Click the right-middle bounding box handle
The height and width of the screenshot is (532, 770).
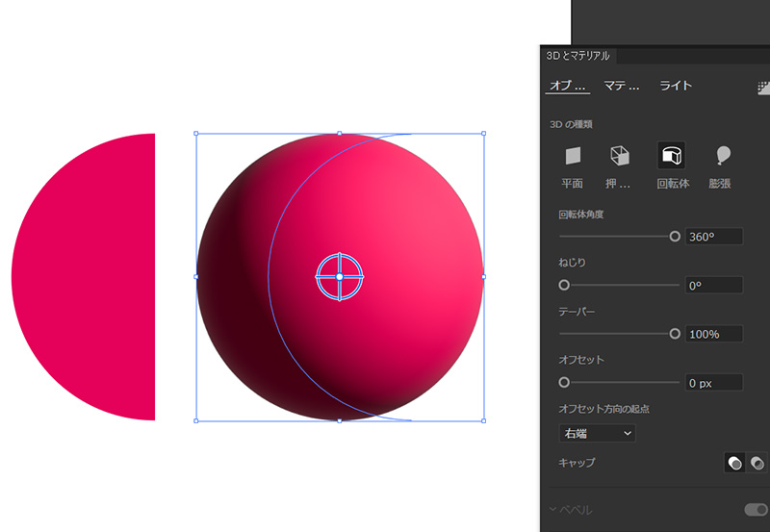point(484,277)
